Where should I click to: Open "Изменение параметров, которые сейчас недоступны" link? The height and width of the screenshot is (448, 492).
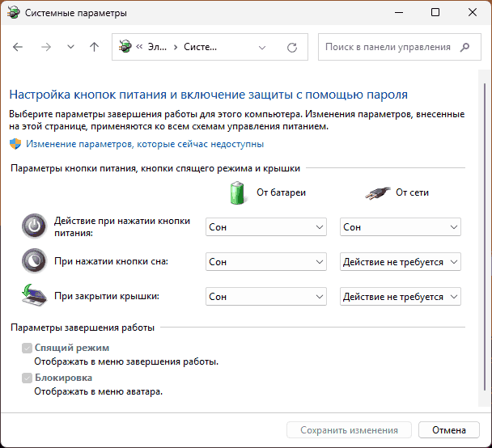145,144
